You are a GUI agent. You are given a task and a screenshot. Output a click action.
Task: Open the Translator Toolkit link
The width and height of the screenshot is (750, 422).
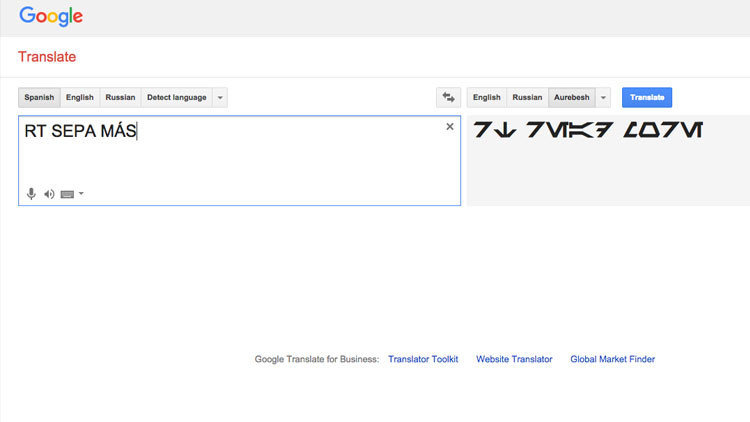pos(423,359)
